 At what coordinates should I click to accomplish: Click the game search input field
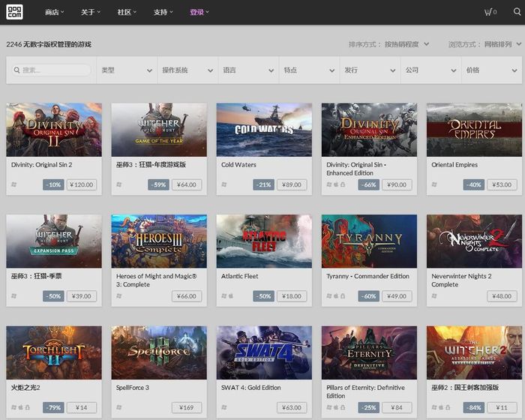(x=51, y=70)
